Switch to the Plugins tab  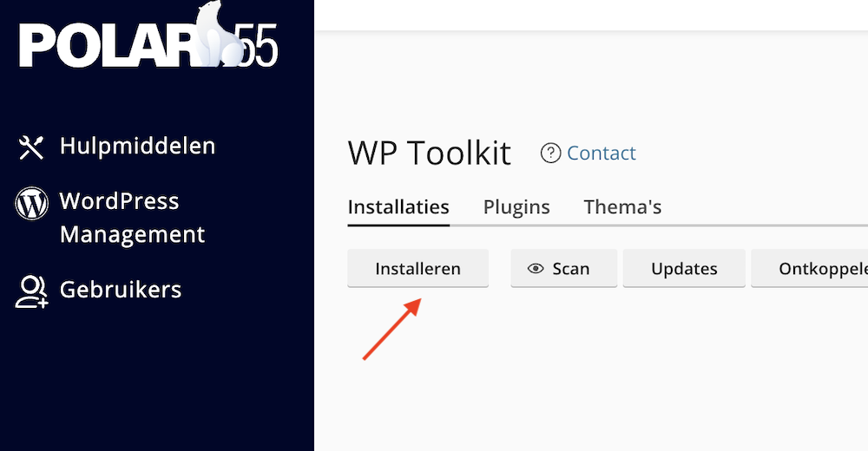point(516,207)
